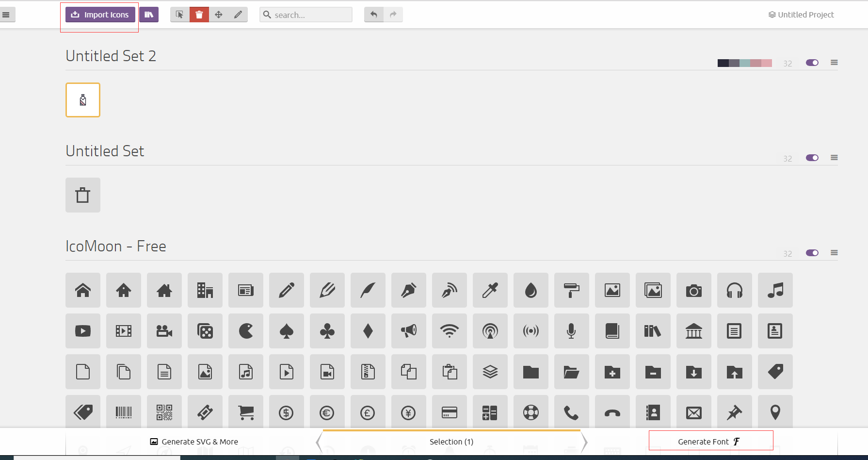Open the Untitled Set options menu
Viewport: 868px width, 460px height.
(834, 158)
